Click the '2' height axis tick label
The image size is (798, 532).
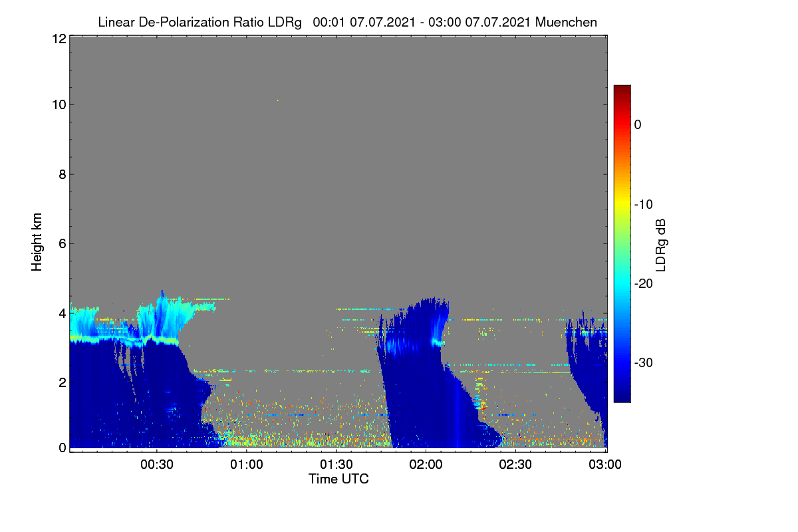(x=61, y=382)
